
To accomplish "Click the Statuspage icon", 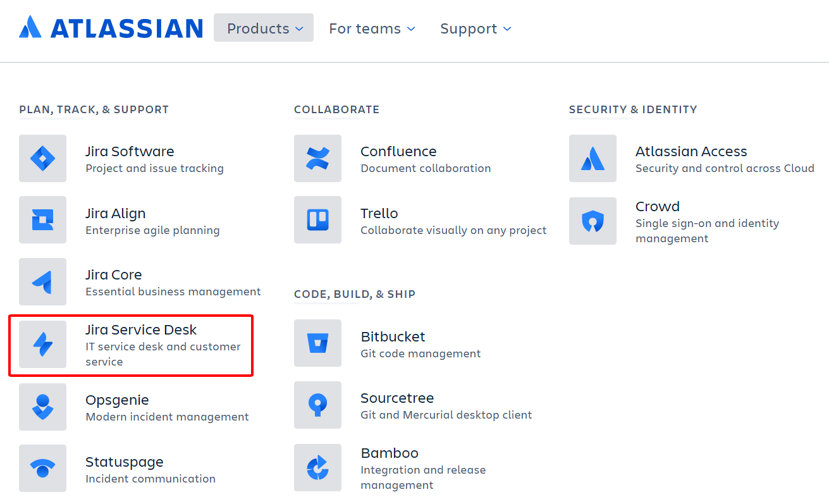I will [x=42, y=468].
